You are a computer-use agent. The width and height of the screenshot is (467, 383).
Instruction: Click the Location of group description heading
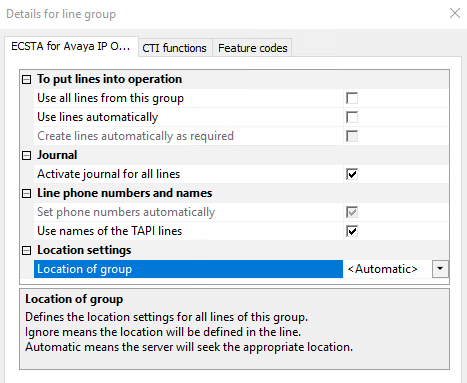pos(74,299)
